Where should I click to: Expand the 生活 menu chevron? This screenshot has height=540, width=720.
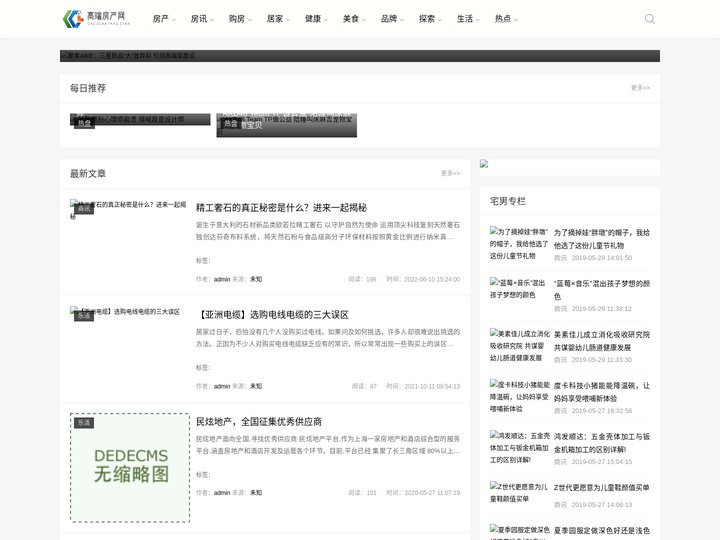tap(478, 20)
